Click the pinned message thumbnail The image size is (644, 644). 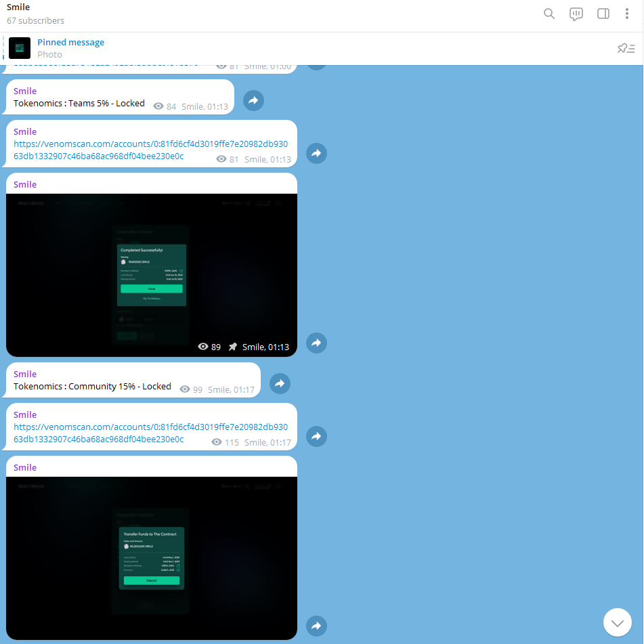click(x=20, y=48)
